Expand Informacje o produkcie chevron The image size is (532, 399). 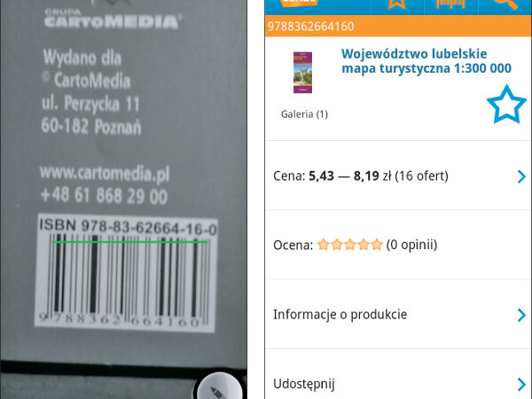tap(521, 315)
